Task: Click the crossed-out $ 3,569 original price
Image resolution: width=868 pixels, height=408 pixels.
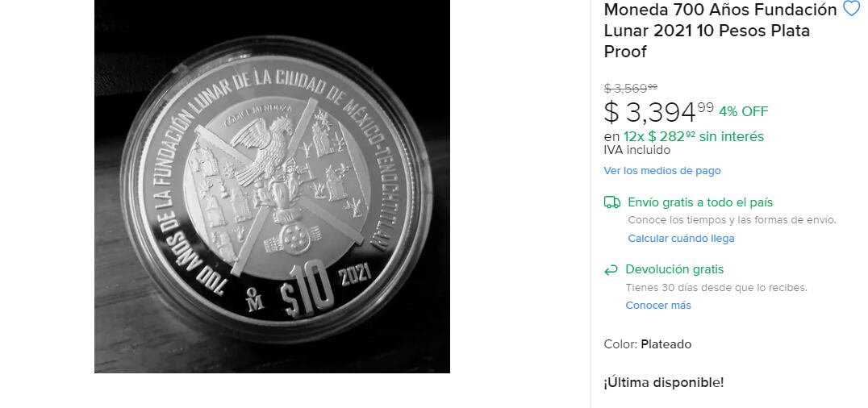Action: [x=631, y=88]
